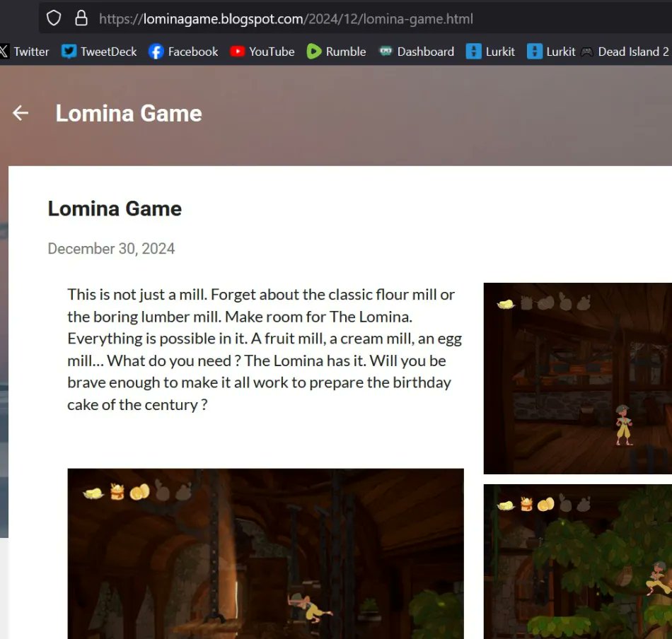Open the dark mill interior screenshot with character
Viewport: 672px width, 639px height.
[x=578, y=378]
